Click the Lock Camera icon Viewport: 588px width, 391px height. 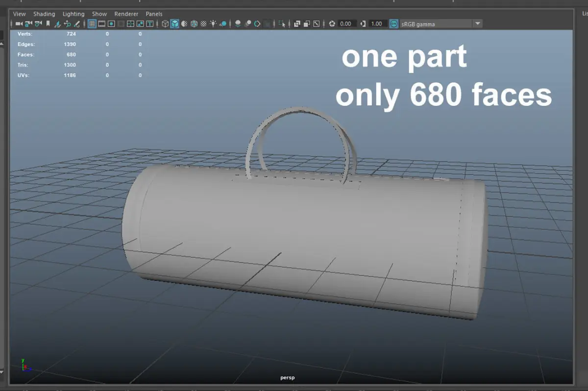tap(28, 24)
